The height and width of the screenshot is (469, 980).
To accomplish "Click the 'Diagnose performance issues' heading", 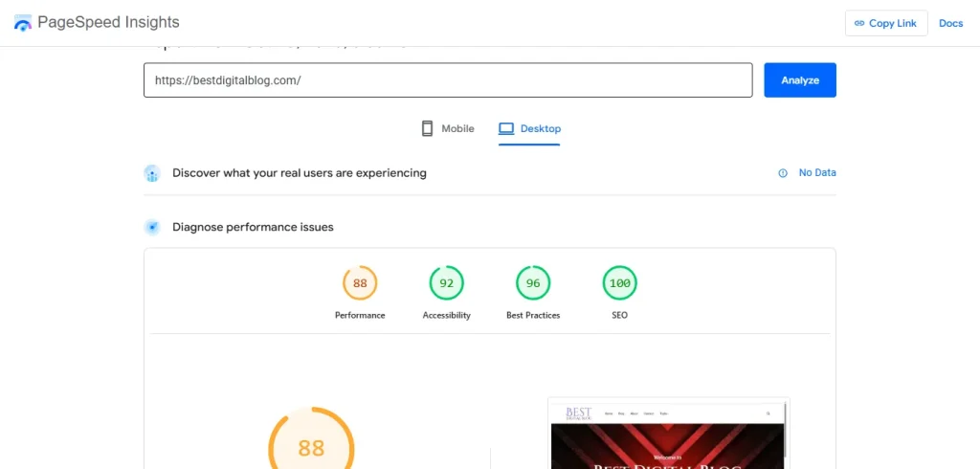I will 253,227.
